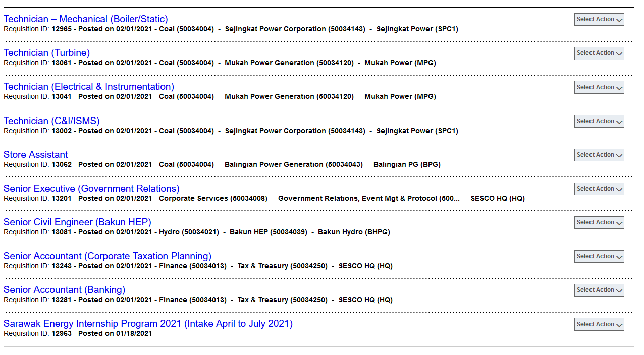
Task: Expand Select Action for Store Assistant
Action: [599, 155]
